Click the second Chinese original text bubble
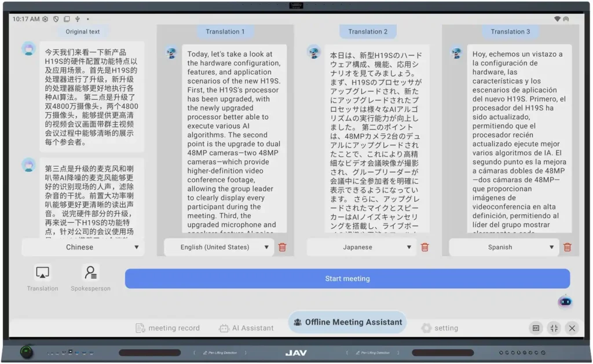 91,198
